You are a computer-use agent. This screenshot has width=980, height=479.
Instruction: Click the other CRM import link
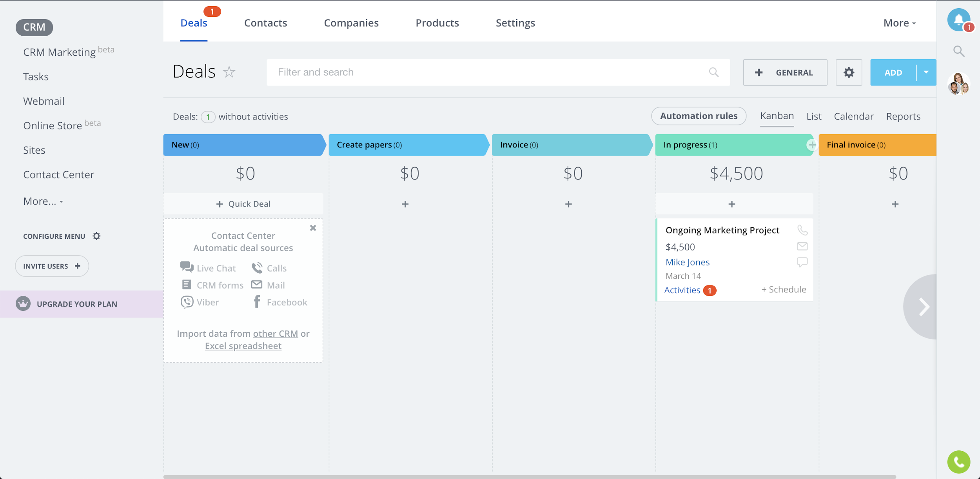click(275, 333)
